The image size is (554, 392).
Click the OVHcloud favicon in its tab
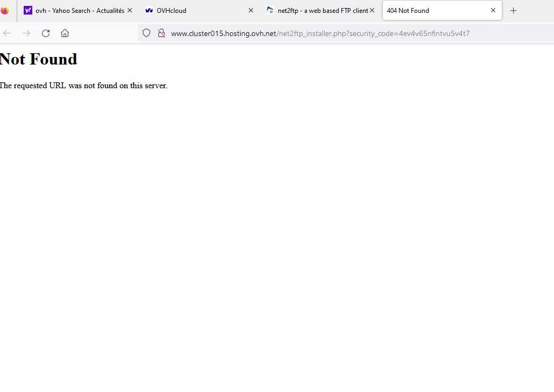point(149,11)
